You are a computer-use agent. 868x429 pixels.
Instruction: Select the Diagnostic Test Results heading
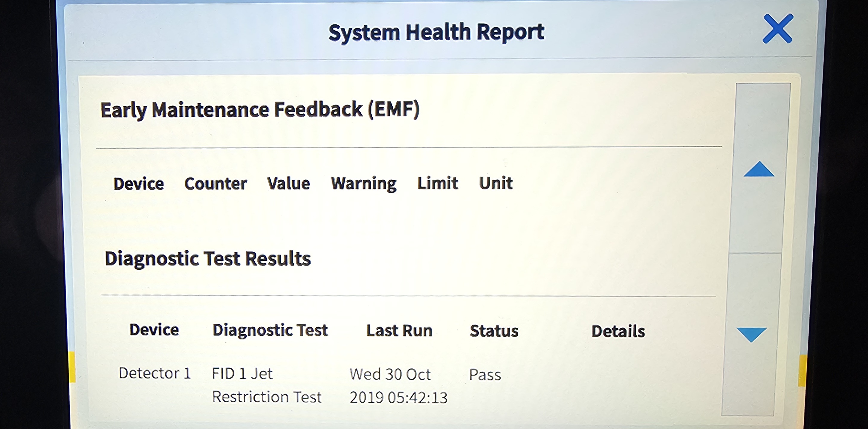[x=207, y=259]
